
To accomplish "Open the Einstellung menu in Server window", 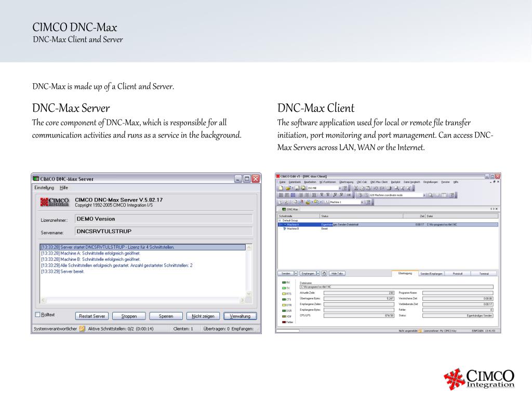I will click(44, 188).
